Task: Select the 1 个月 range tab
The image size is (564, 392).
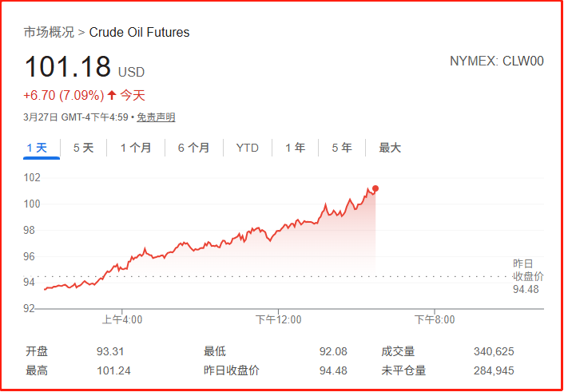Action: click(x=136, y=148)
